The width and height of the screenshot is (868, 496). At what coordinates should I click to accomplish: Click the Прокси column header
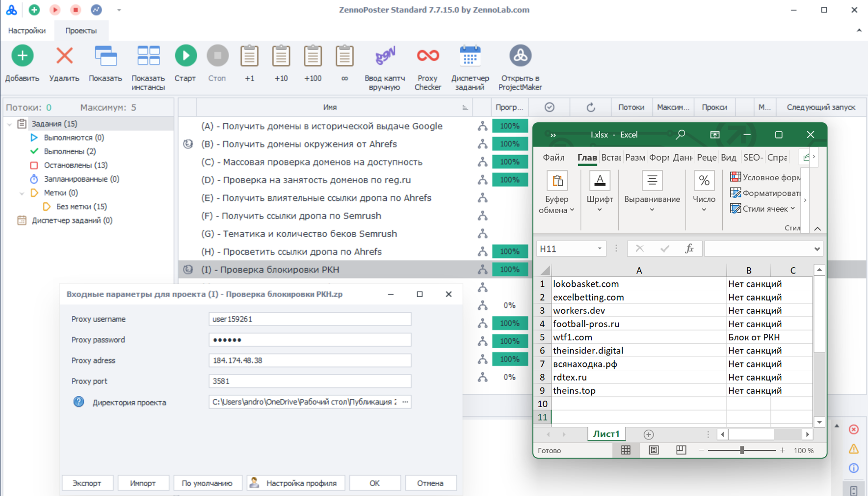click(x=714, y=108)
